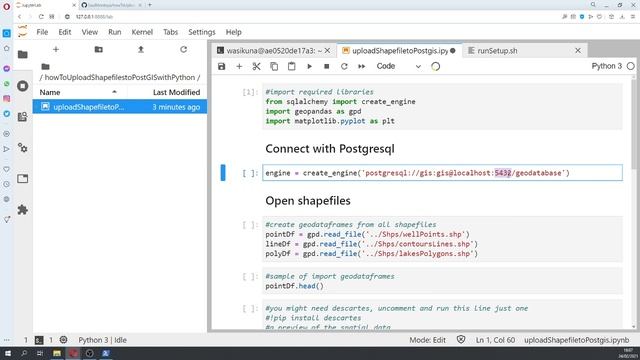The image size is (640, 360).
Task: Click the root folder icon in breadcrumb
Action: pyautogui.click(x=45, y=67)
